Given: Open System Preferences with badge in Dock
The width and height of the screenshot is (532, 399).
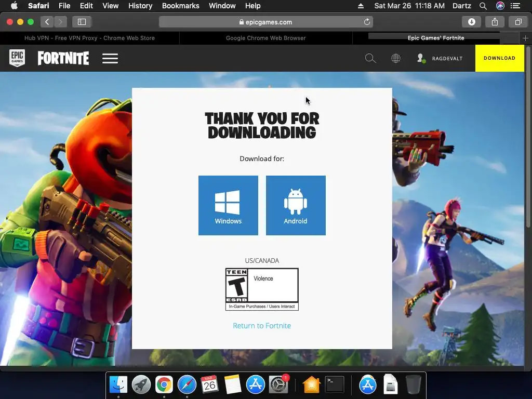Looking at the screenshot, I should coord(278,385).
